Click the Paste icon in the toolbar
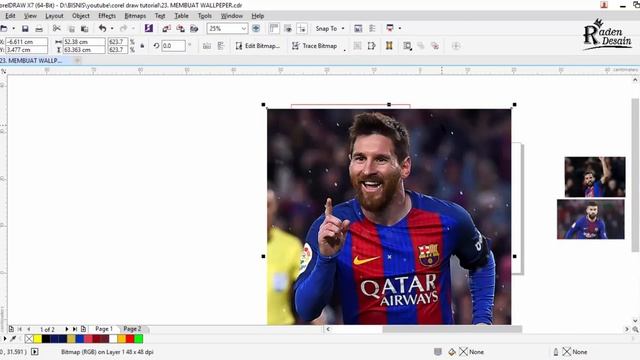The height and width of the screenshot is (360, 640). (84, 29)
